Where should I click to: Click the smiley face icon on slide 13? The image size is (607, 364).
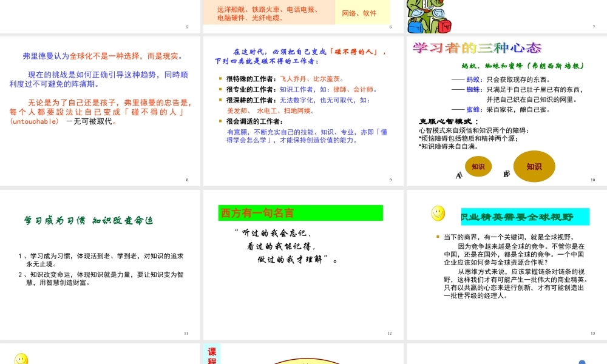(x=438, y=214)
